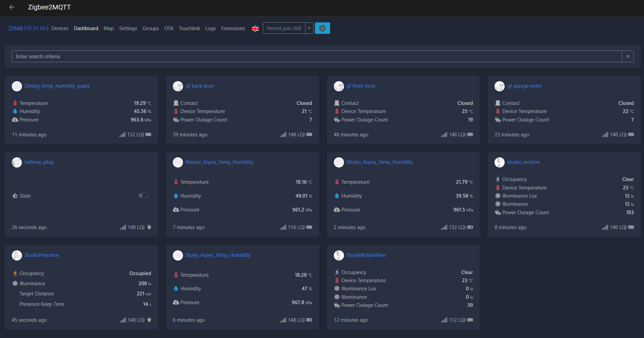Open gf front door device link
Image resolution: width=644 pixels, height=338 pixels.
coord(361,86)
